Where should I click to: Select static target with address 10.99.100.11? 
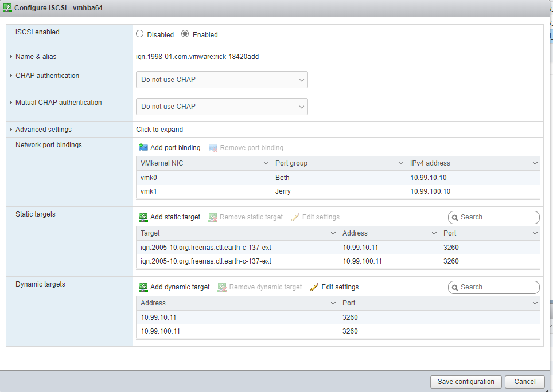[x=338, y=261]
